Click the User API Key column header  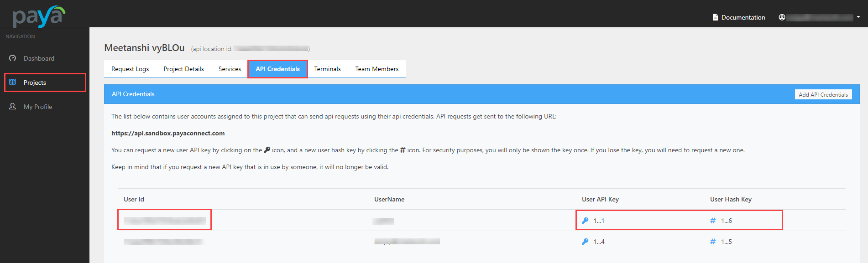tap(600, 199)
